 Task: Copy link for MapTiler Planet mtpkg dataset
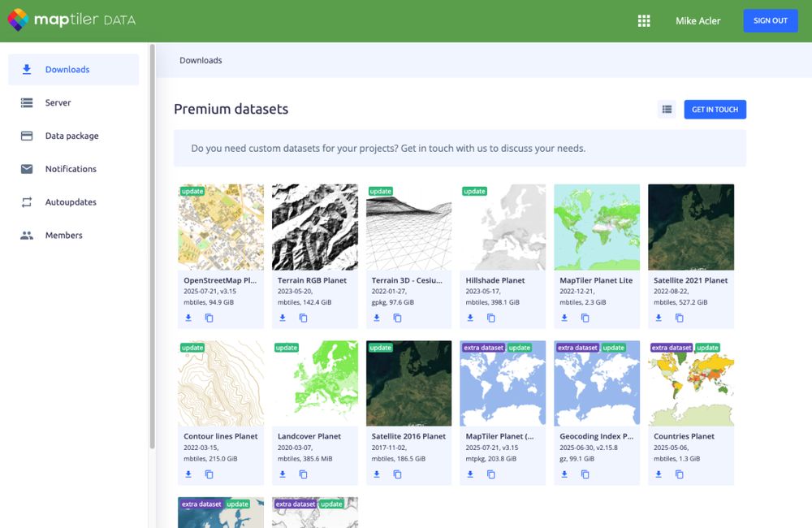(491, 474)
